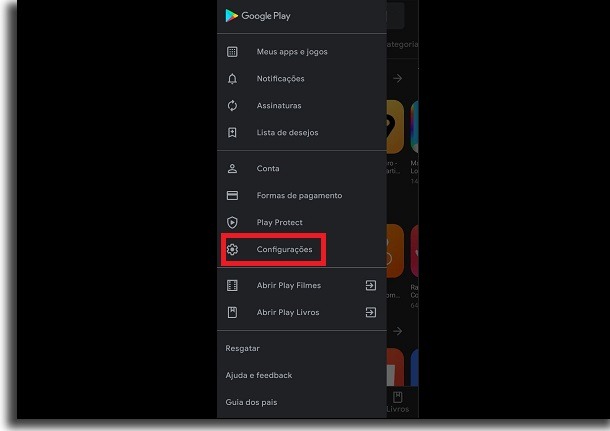
Task: Tap the orange app thumbnail in second row
Action: tap(395, 251)
